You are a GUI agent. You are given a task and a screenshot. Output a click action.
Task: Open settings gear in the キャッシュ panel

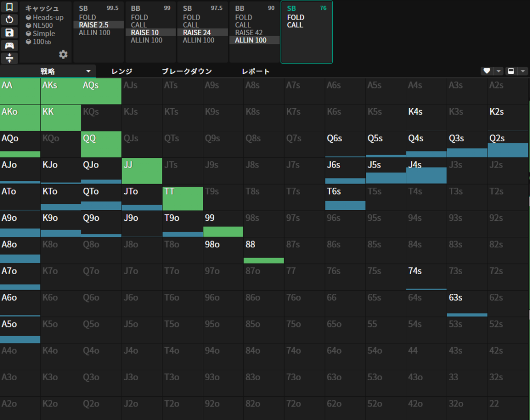coord(63,54)
